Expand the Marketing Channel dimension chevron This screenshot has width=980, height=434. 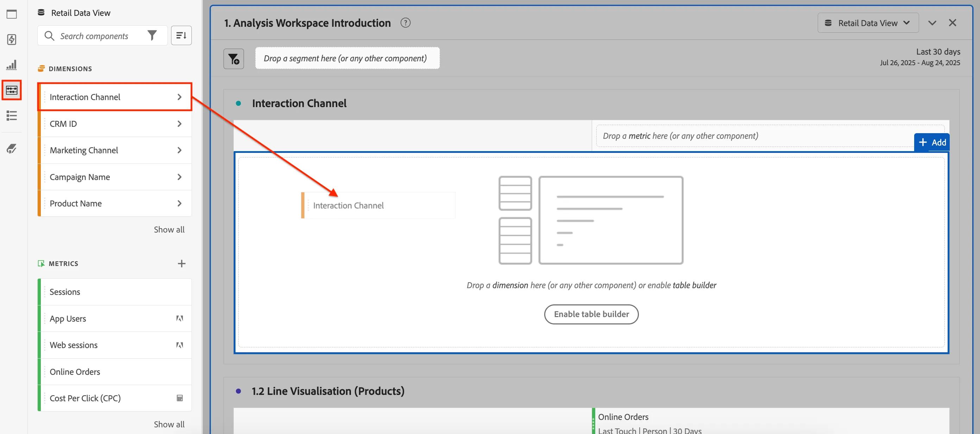tap(180, 150)
